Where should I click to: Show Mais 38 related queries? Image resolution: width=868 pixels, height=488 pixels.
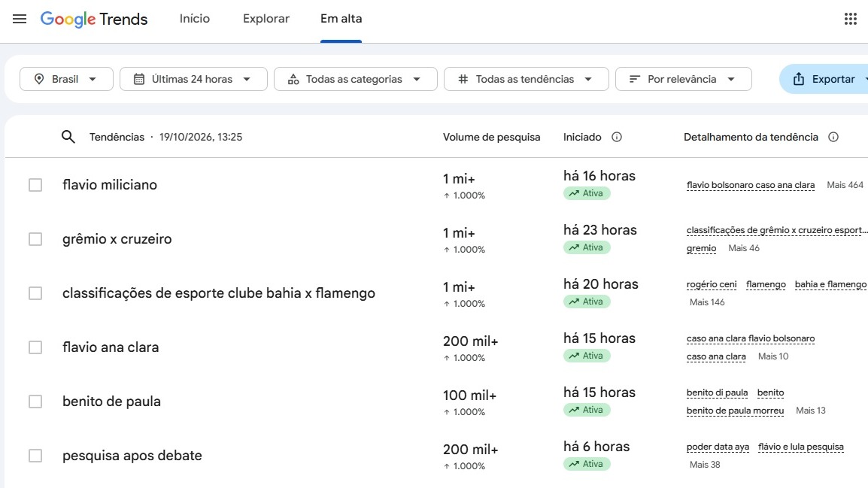pos(705,465)
